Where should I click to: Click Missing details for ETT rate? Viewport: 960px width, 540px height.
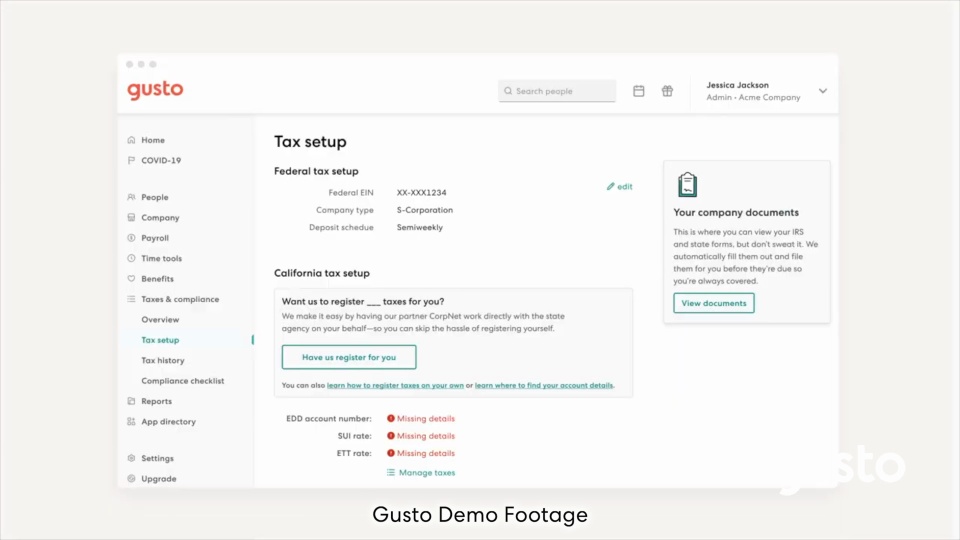(x=426, y=453)
